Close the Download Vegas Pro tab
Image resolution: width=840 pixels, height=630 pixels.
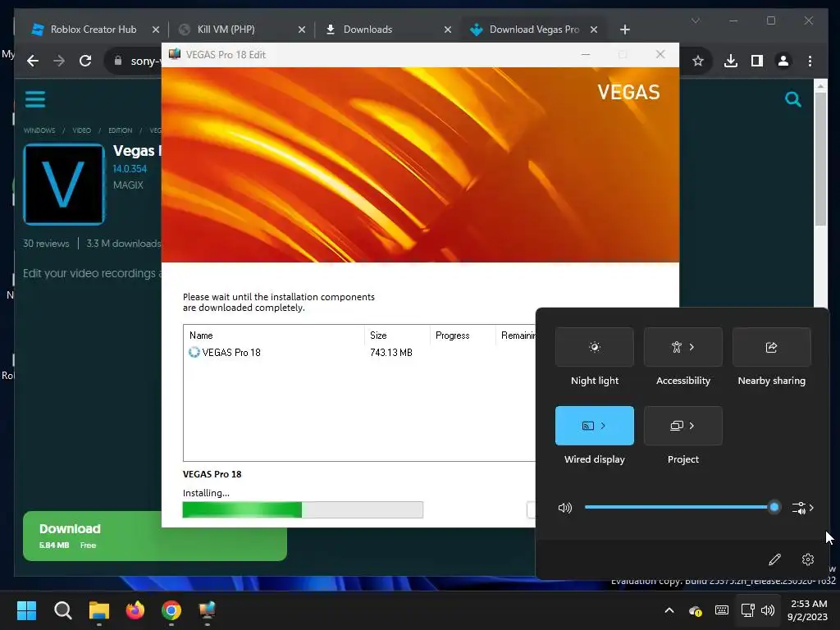tap(594, 30)
